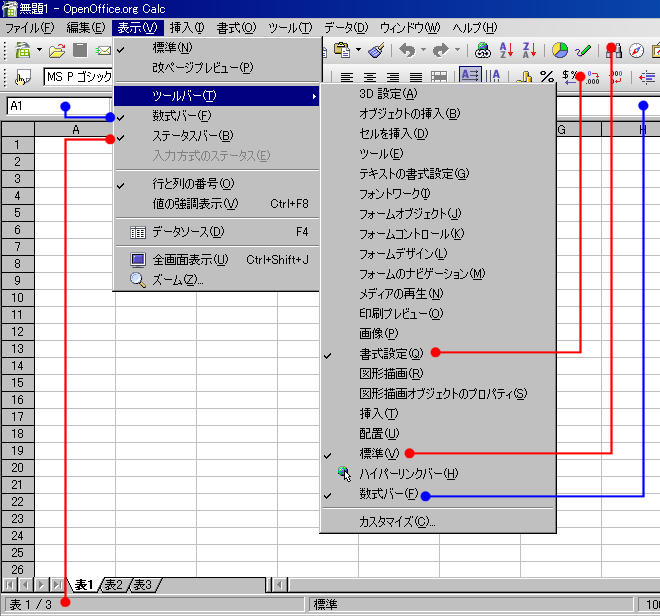Click the Align Left icon
The height and width of the screenshot is (616, 660).
(x=347, y=77)
